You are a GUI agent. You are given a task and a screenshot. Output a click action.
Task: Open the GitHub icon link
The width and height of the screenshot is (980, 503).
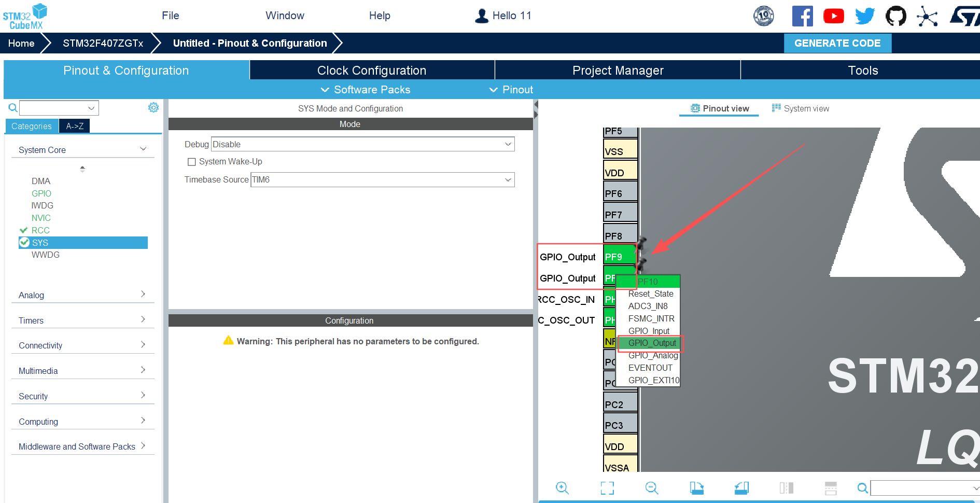895,16
